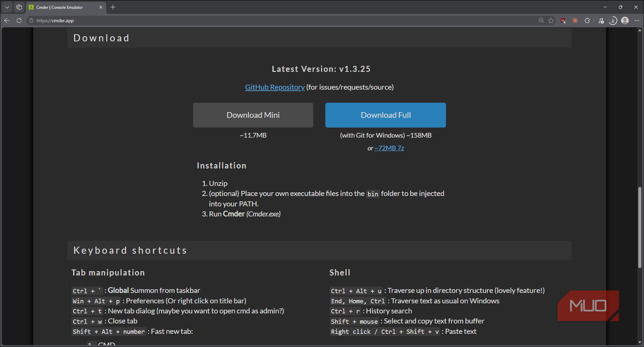Image resolution: width=644 pixels, height=347 pixels.
Task: Open the three-dot browser menu
Action: pyautogui.click(x=637, y=20)
